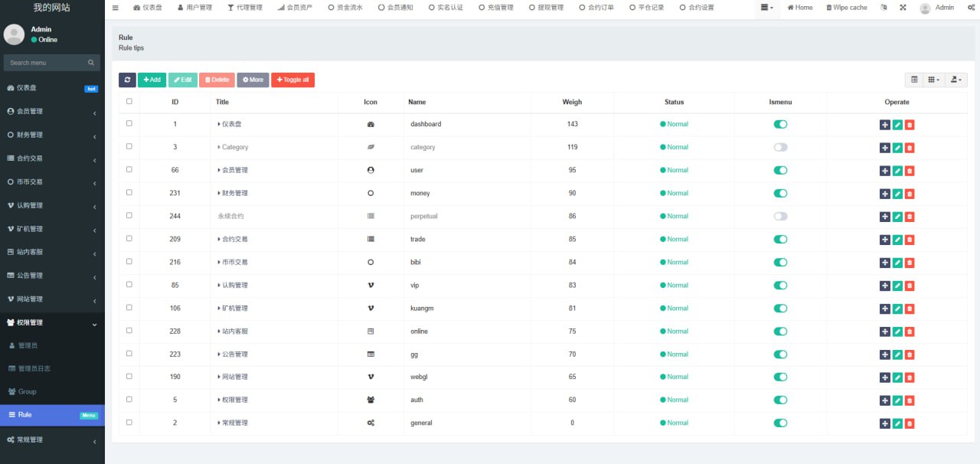Image resolution: width=980 pixels, height=464 pixels.
Task: Open the export dropdown in the table toolbar
Action: 957,80
